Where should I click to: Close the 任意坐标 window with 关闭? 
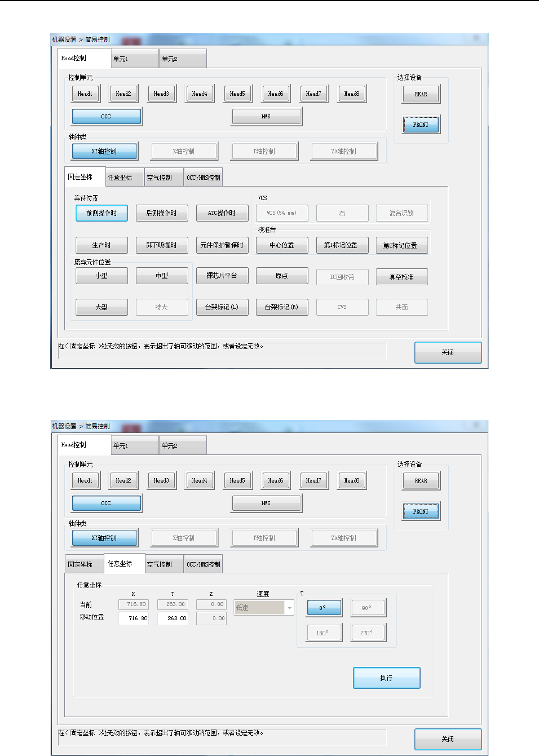(448, 739)
